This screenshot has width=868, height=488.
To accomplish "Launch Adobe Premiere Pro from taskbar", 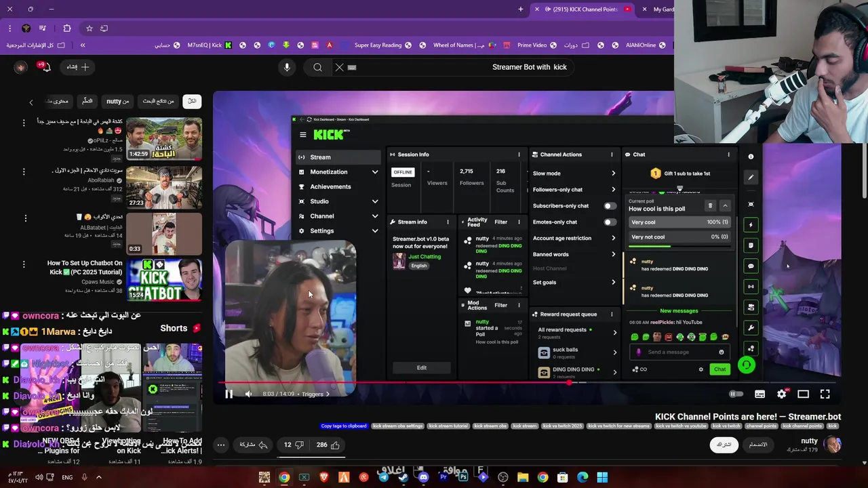I will point(443,478).
